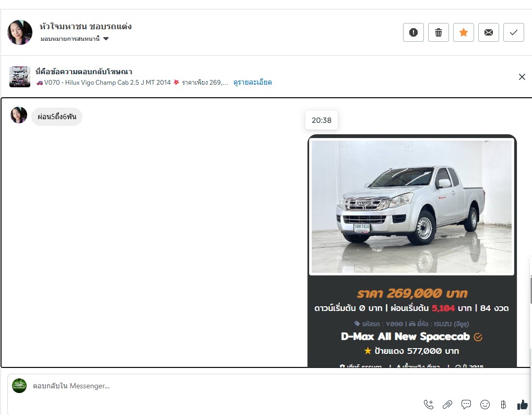Click the small avatar beside customer message
This screenshot has width=532, height=415.
point(19,115)
